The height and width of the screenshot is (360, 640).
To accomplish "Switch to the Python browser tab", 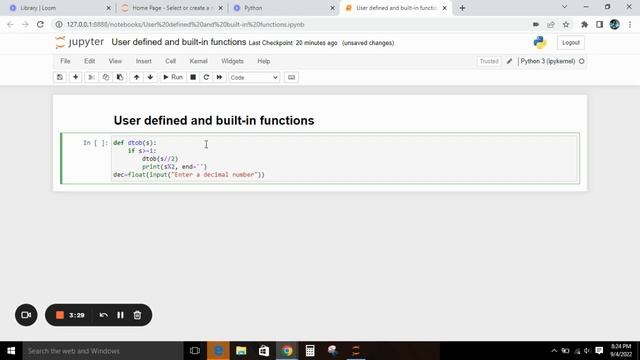I will (282, 8).
